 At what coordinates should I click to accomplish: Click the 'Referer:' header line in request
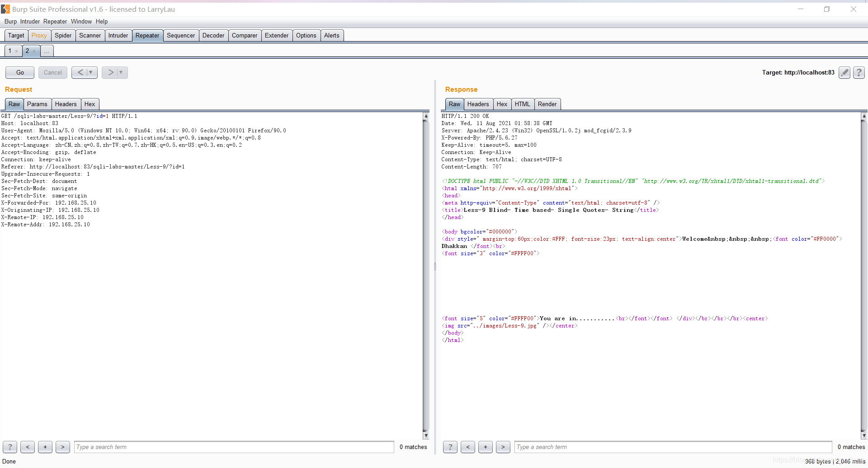pyautogui.click(x=93, y=167)
